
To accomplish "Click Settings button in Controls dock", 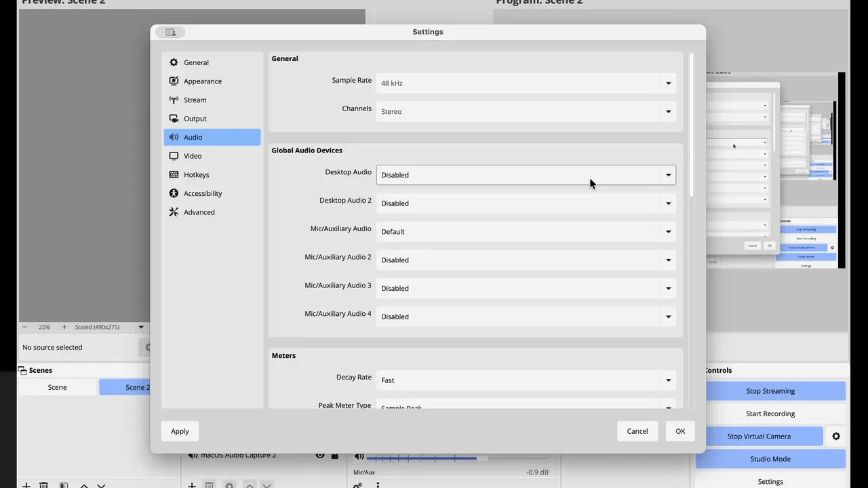I will coord(770,481).
